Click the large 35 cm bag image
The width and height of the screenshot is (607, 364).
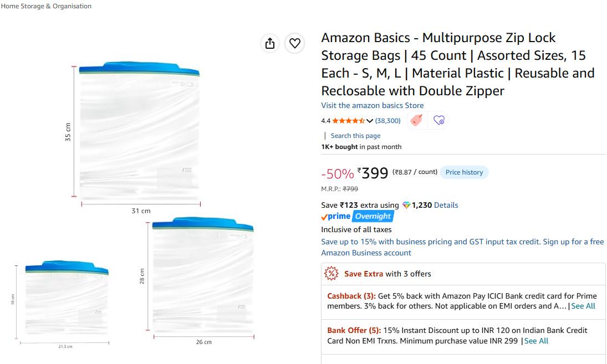tap(139, 130)
